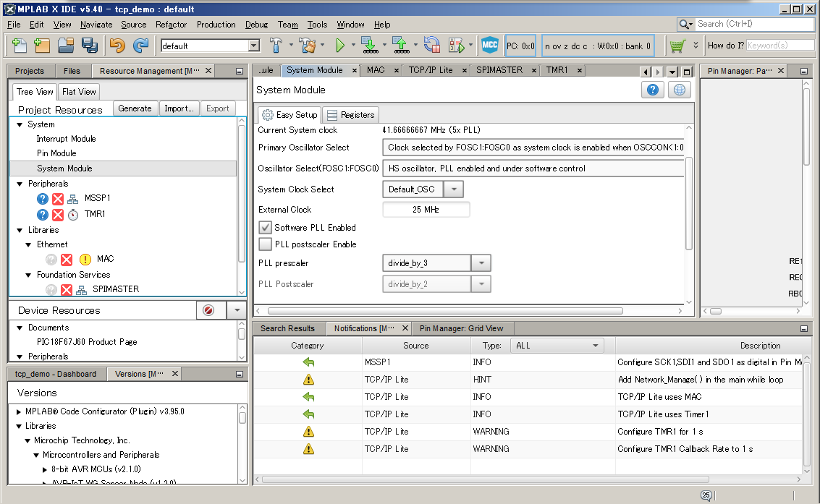
Task: Click the green Run Project icon
Action: coord(340,46)
